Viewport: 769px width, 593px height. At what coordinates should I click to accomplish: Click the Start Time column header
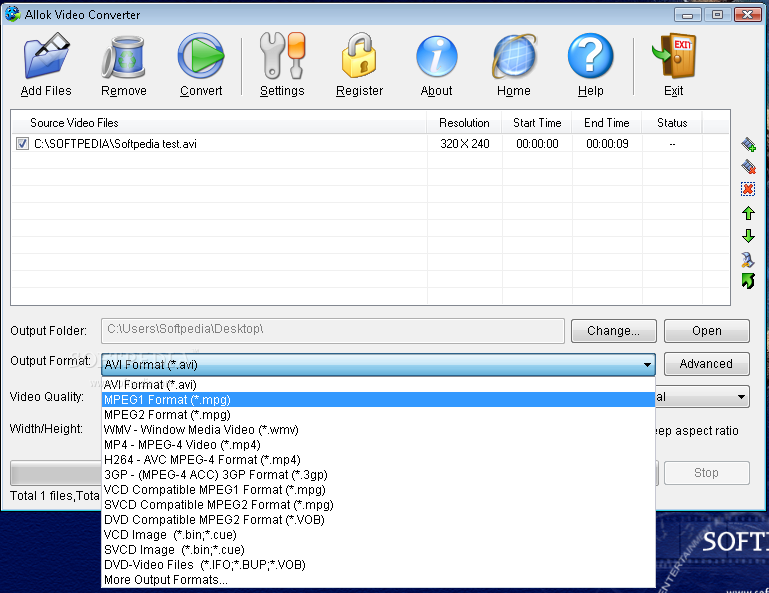(x=537, y=123)
